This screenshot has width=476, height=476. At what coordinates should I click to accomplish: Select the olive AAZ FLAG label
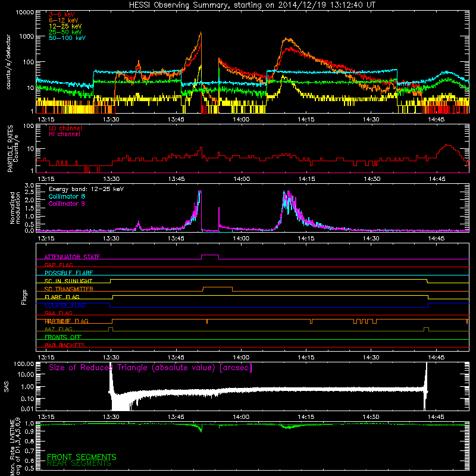(58, 329)
